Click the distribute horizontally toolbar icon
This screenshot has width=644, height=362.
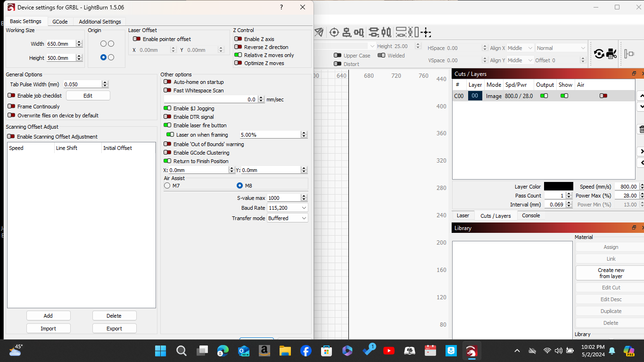[386, 32]
